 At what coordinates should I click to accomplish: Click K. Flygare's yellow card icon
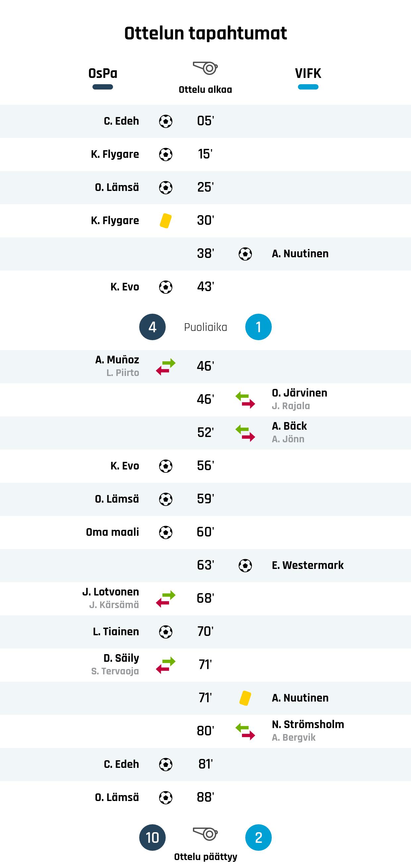[165, 221]
